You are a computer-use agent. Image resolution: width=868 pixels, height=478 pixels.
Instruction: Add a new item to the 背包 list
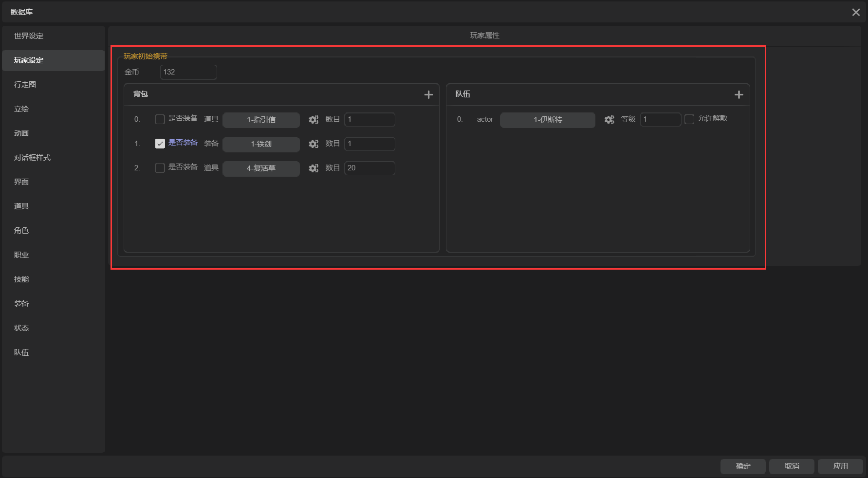point(428,95)
